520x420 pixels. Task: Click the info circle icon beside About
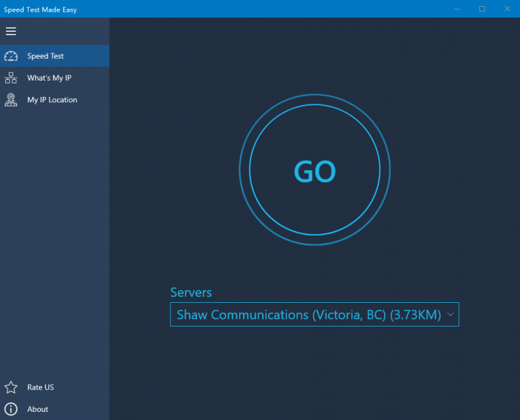click(x=11, y=409)
